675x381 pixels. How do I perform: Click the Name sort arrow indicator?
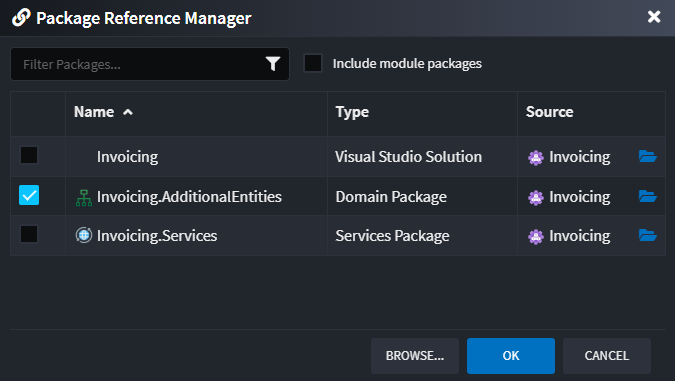coord(128,112)
